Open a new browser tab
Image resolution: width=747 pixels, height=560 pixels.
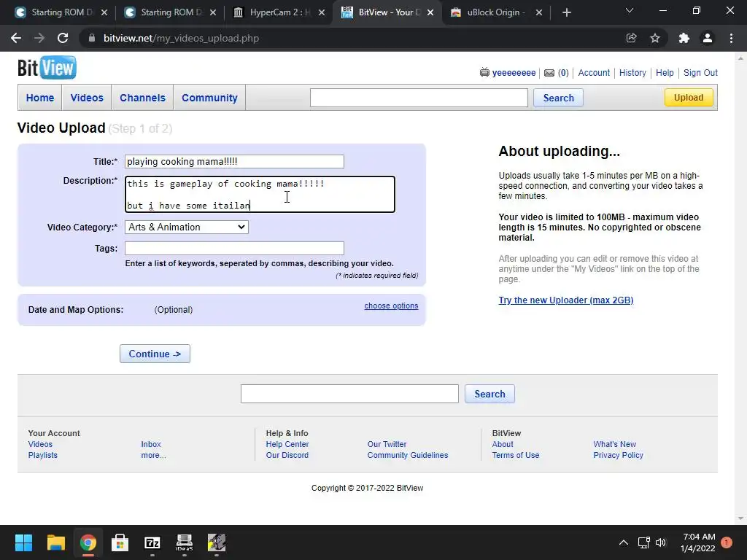click(x=566, y=12)
